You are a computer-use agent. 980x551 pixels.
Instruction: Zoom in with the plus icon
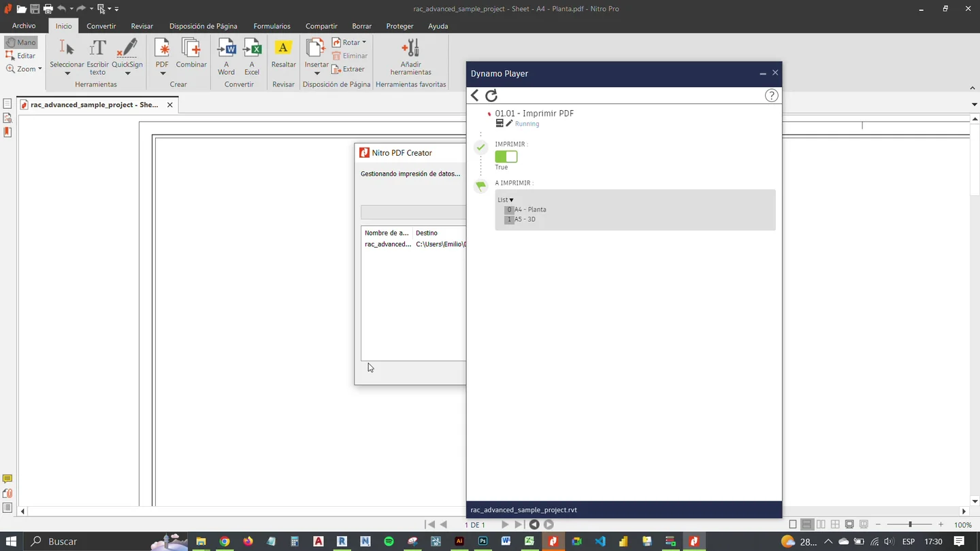point(941,524)
